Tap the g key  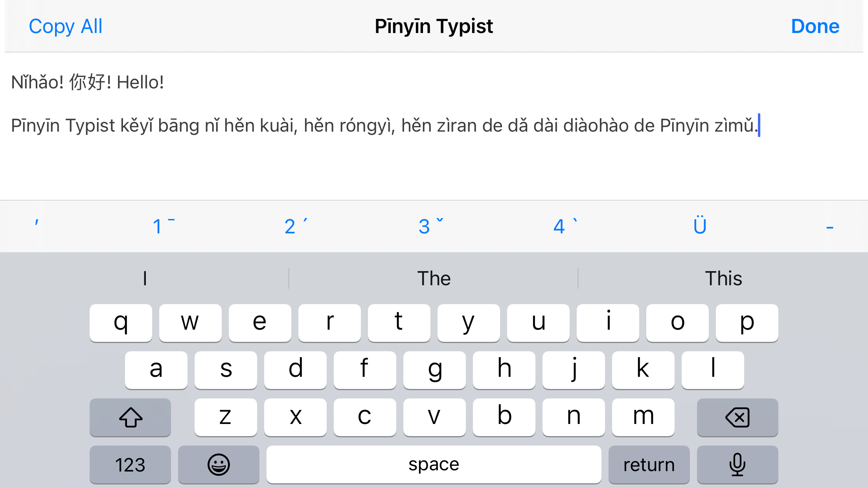point(434,370)
